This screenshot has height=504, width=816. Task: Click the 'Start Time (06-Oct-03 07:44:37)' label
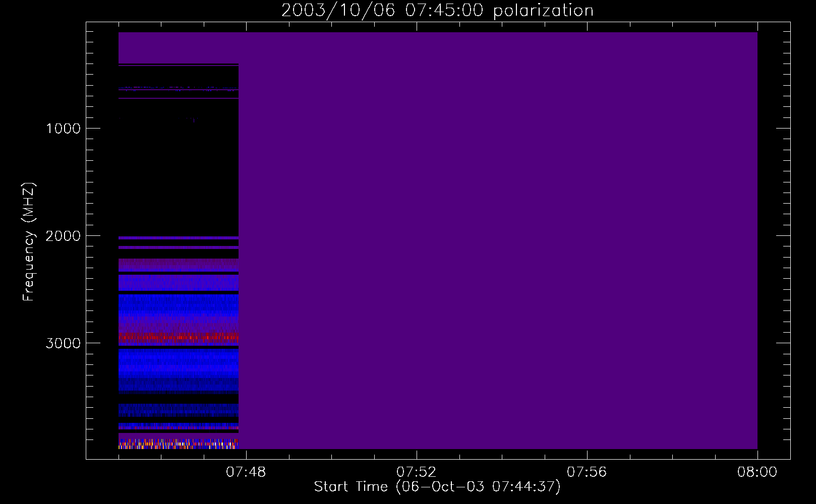tap(437, 487)
